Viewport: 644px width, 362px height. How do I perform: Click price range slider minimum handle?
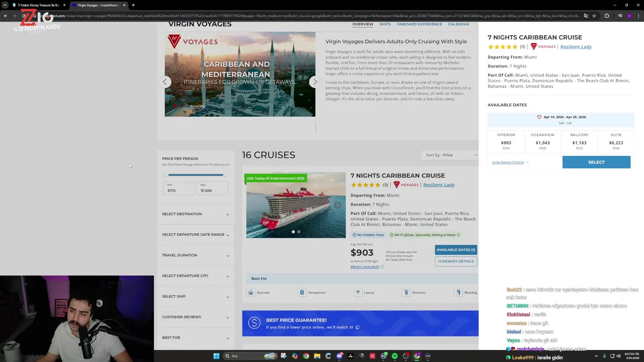pos(166,175)
